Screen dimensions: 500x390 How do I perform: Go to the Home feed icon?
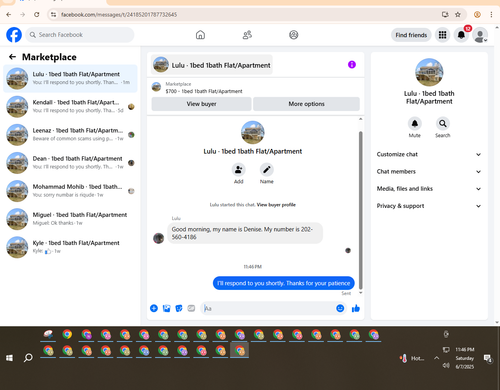(200, 35)
